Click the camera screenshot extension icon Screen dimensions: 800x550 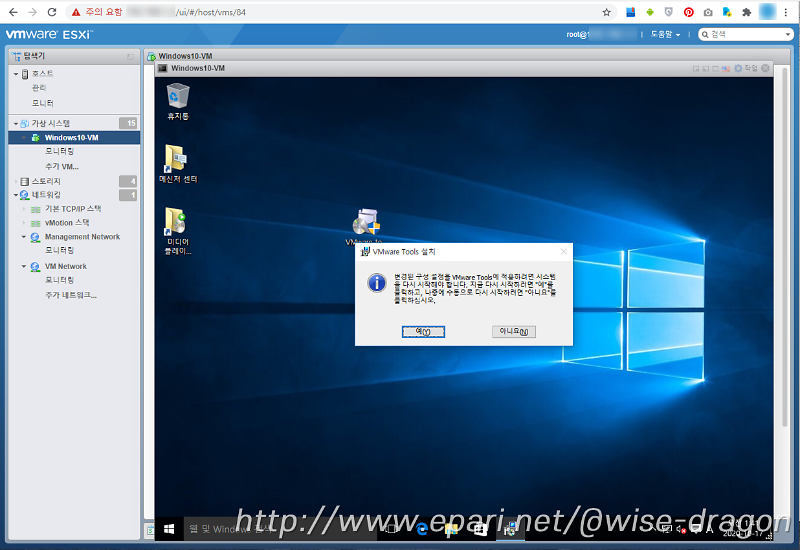[708, 12]
